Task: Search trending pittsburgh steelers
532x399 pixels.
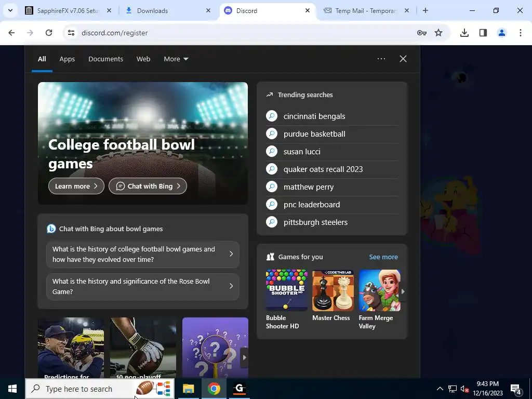Action: (x=332, y=222)
